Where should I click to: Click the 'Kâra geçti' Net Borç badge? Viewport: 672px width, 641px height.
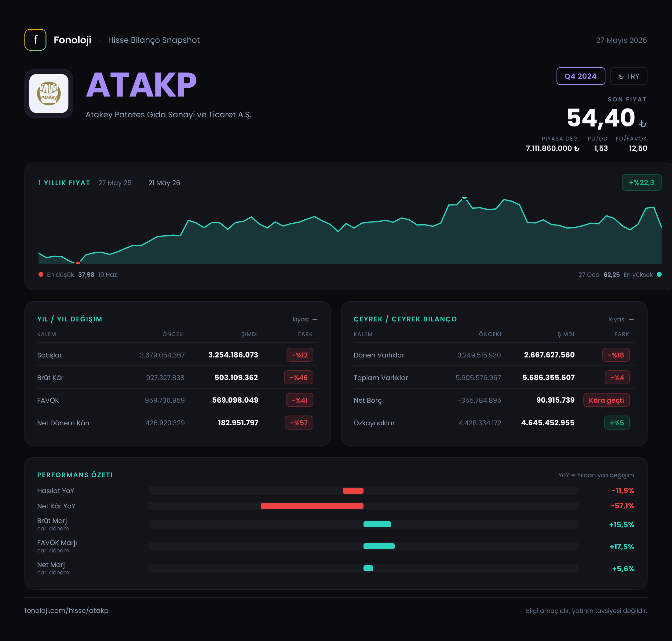pyautogui.click(x=606, y=400)
